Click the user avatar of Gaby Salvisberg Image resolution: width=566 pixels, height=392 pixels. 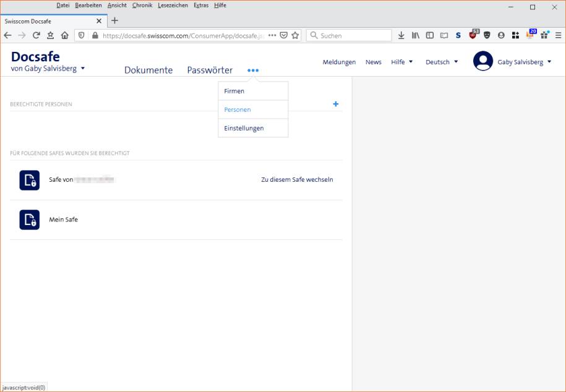click(x=483, y=61)
